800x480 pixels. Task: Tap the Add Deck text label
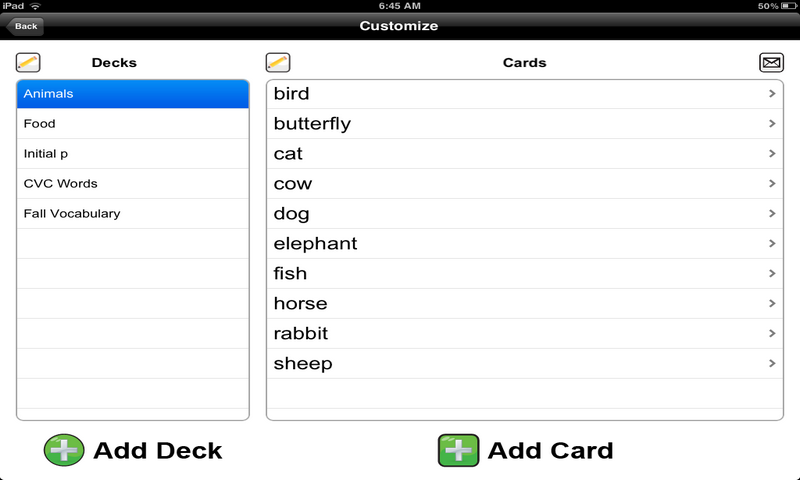coord(158,450)
